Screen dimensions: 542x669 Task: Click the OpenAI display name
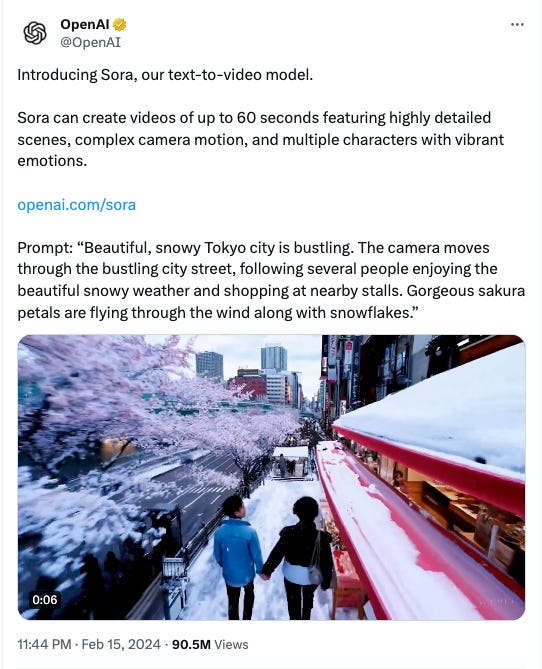tap(85, 24)
